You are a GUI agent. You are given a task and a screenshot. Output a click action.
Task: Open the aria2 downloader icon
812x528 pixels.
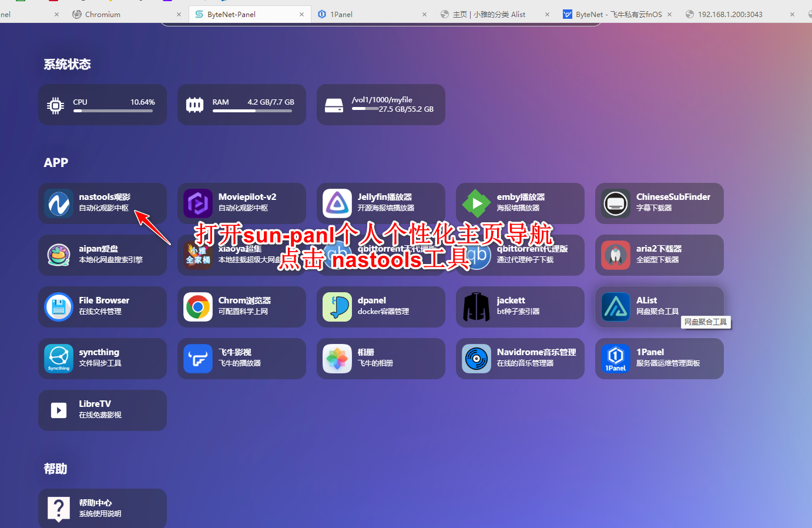[x=616, y=255]
